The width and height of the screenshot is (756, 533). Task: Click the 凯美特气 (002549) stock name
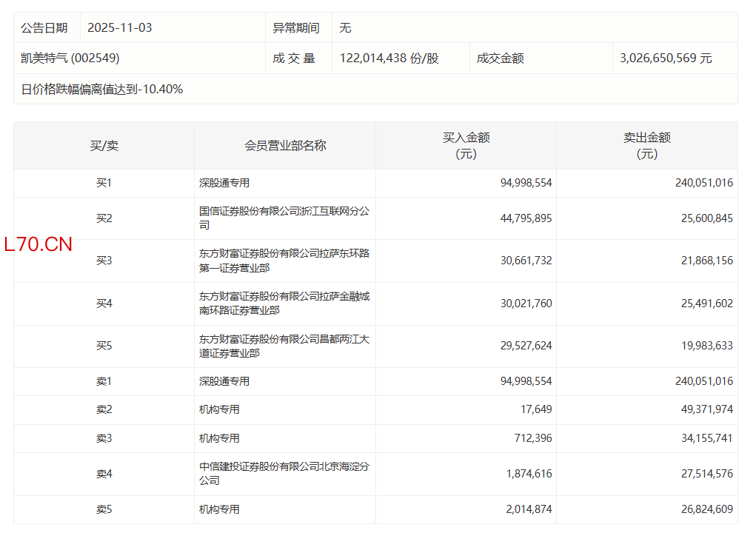pos(70,58)
